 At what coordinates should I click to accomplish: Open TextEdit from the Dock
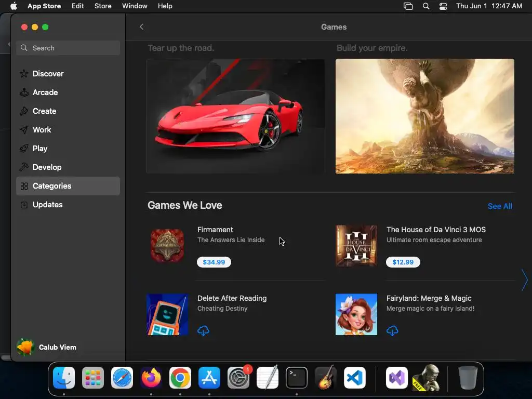(268, 378)
